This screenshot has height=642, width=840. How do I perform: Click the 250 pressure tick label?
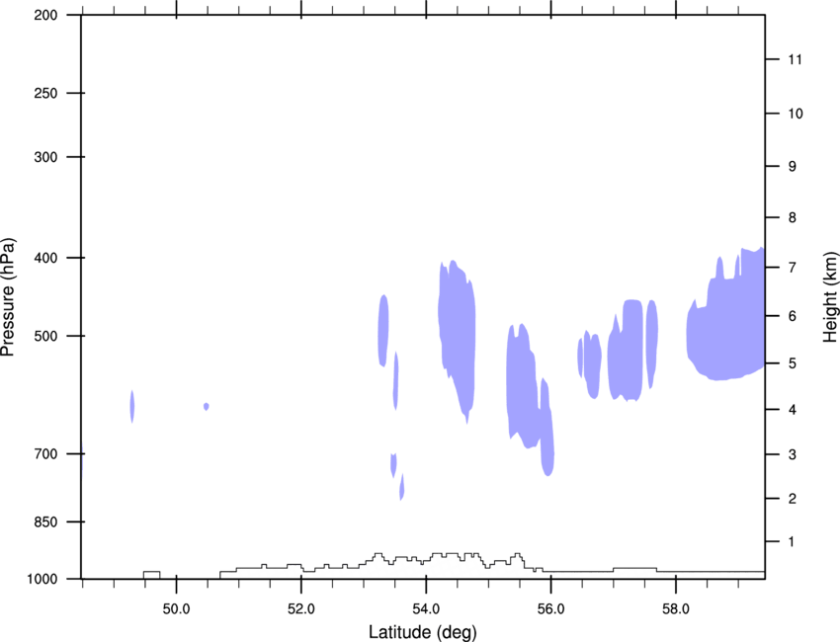tap(45, 93)
